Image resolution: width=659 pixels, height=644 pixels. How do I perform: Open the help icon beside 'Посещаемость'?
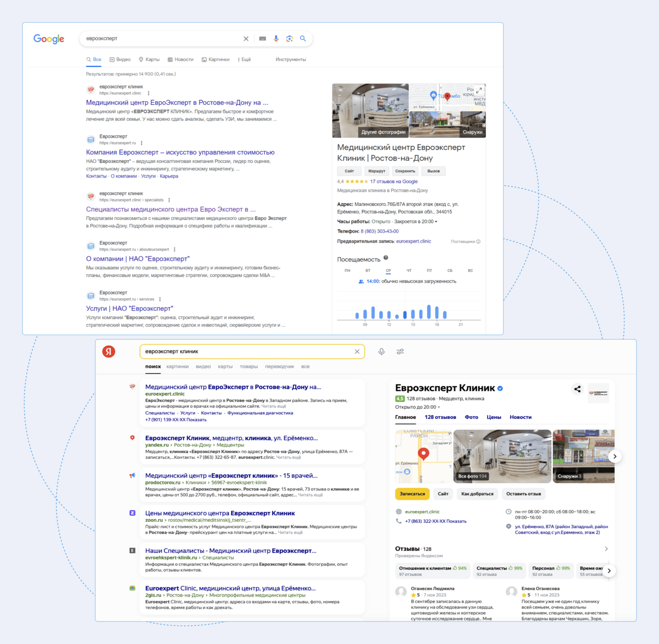click(x=386, y=258)
